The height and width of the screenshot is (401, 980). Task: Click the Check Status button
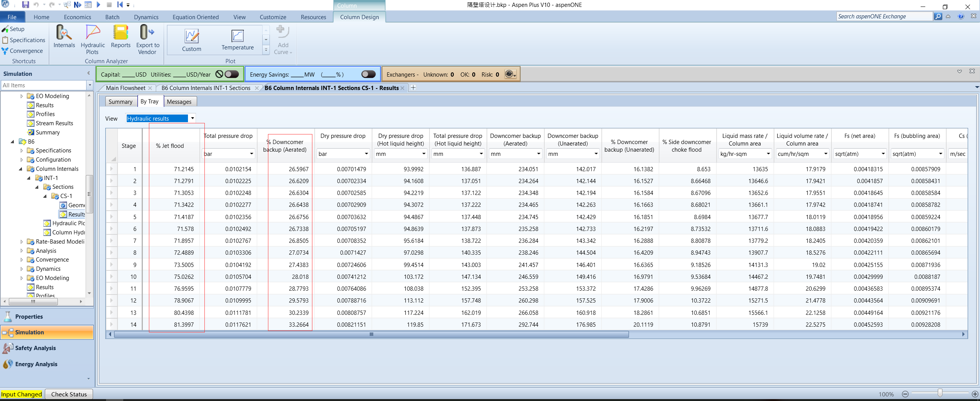[69, 394]
